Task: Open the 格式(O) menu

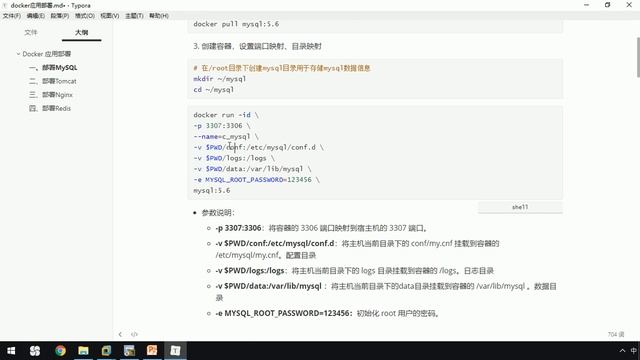Action: click(84, 16)
